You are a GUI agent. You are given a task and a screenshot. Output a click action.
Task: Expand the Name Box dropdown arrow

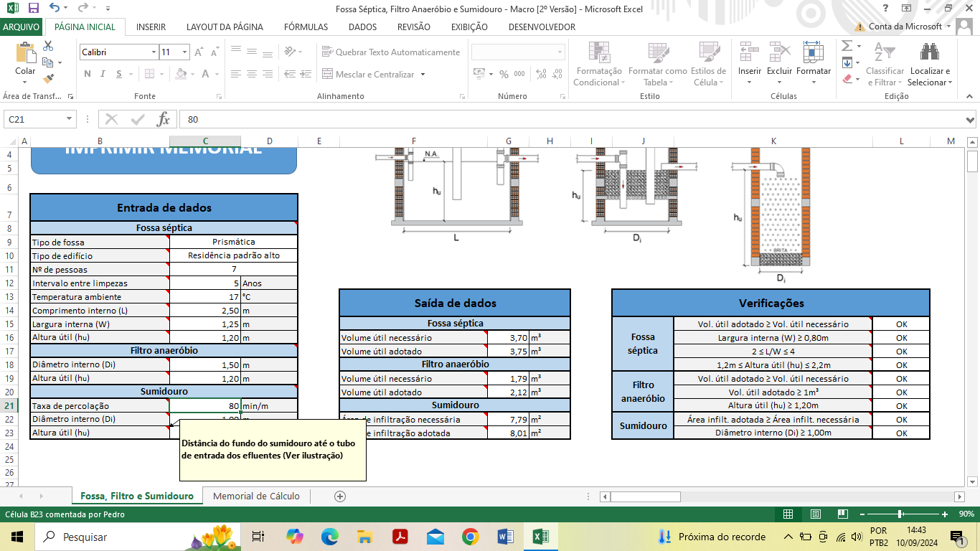pyautogui.click(x=70, y=120)
